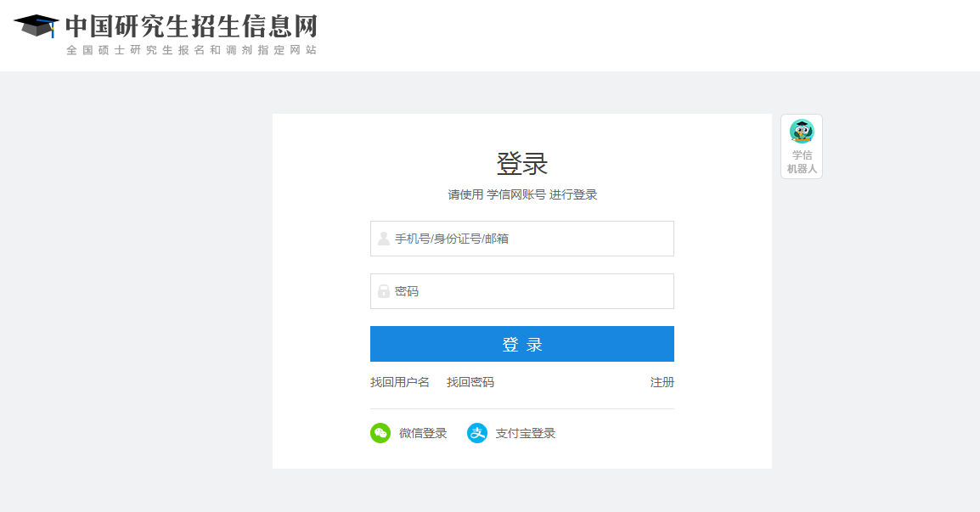Select the 支付宝登录 text link
The image size is (980, 512).
coord(526,433)
